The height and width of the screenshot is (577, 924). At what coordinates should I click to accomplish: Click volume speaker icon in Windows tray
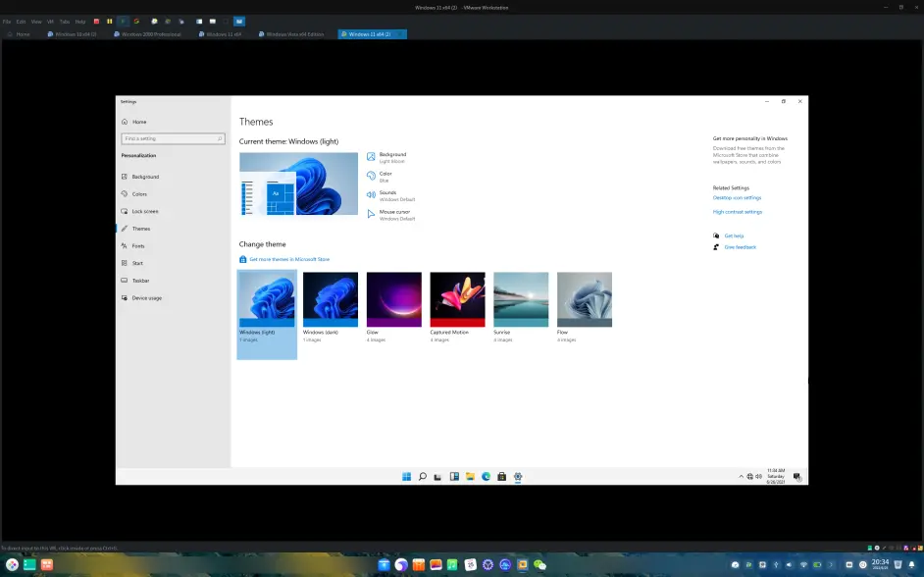(758, 476)
